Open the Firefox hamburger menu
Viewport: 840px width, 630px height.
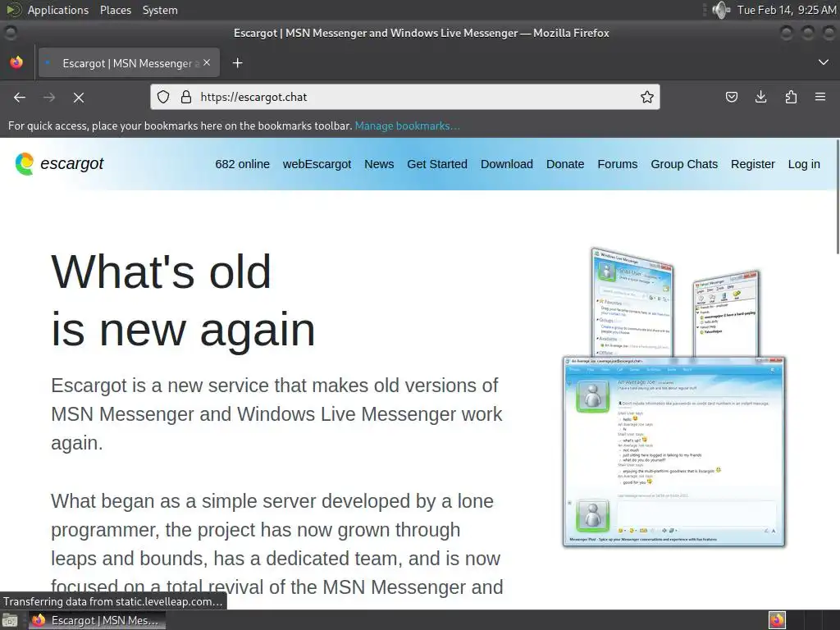tap(820, 97)
